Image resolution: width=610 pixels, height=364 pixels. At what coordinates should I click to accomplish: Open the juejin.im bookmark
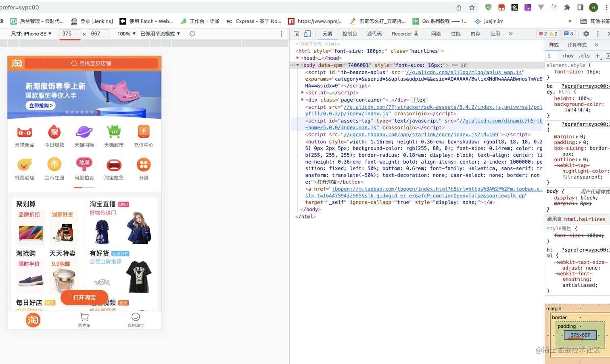click(489, 21)
